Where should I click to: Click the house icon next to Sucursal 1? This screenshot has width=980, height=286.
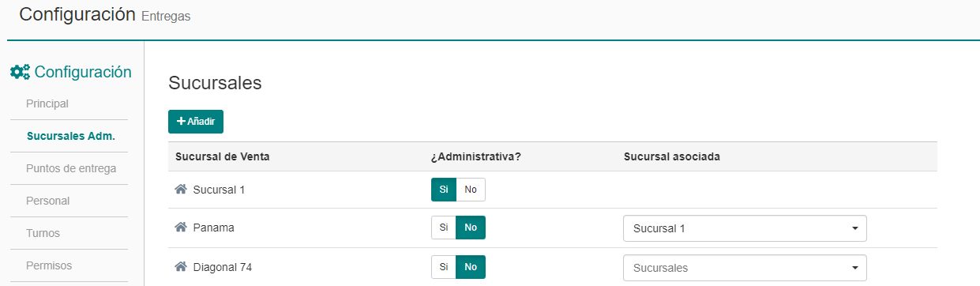pyautogui.click(x=181, y=190)
